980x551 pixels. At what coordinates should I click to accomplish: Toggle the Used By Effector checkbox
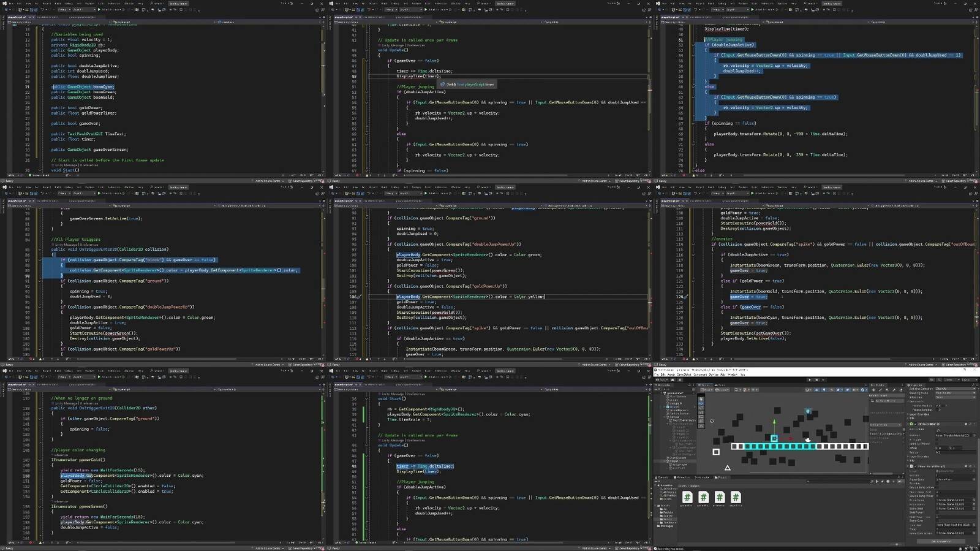937,444
